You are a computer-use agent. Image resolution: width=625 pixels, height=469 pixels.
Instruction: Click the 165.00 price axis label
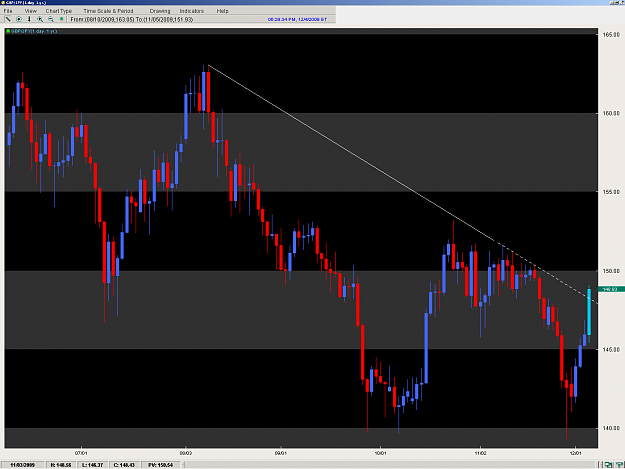point(611,35)
